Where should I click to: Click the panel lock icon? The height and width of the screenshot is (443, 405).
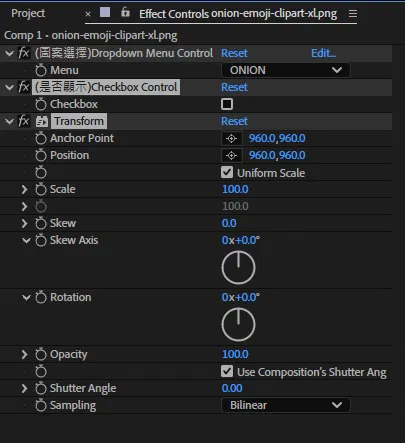click(x=125, y=13)
